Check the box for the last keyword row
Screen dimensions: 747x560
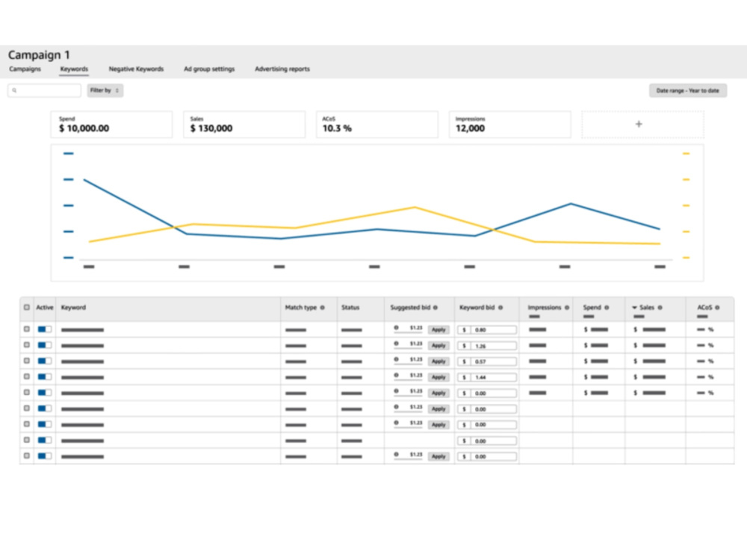pos(27,455)
